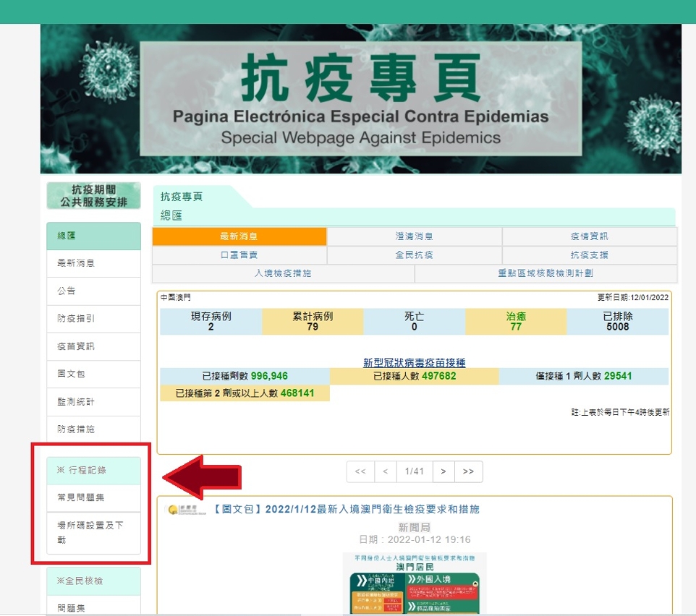Jump to last page with >> button
The width and height of the screenshot is (696, 616).
coord(468,471)
